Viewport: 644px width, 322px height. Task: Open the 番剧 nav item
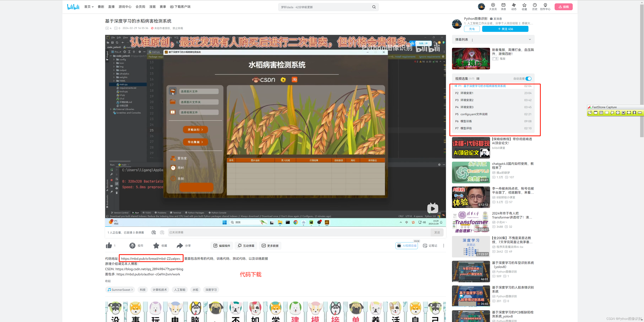(101, 7)
